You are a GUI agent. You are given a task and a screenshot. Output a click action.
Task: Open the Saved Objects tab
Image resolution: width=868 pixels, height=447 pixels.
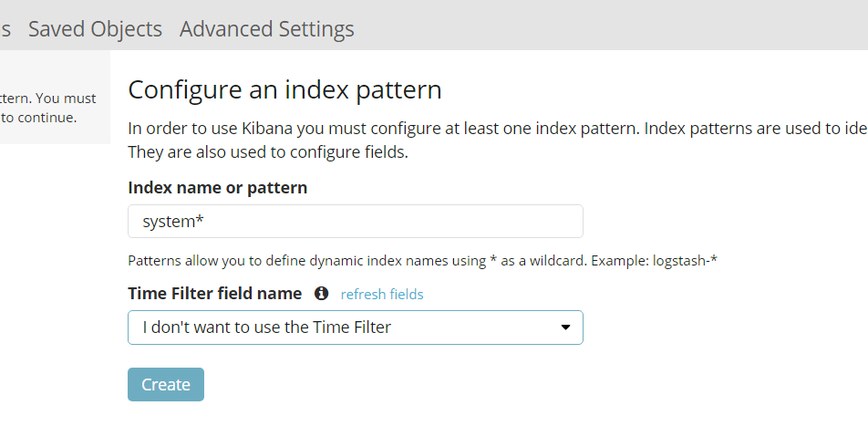[x=95, y=29]
